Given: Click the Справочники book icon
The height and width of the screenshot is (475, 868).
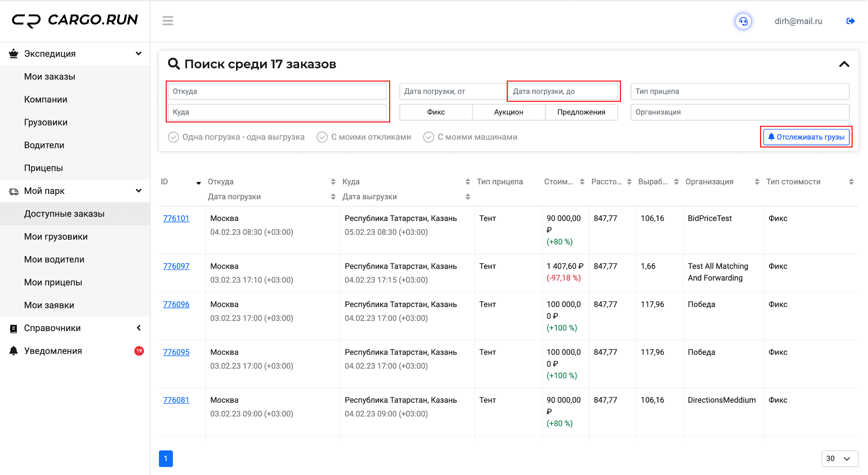Looking at the screenshot, I should point(13,328).
